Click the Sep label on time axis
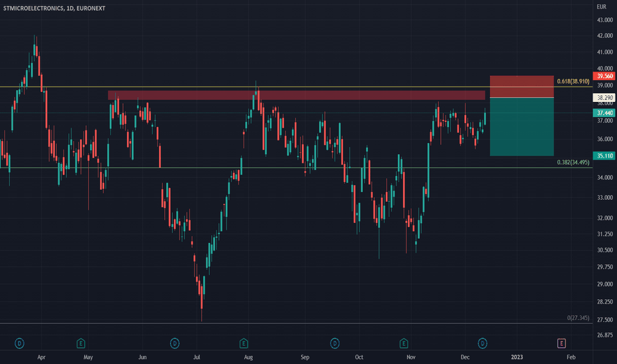 tap(305, 357)
